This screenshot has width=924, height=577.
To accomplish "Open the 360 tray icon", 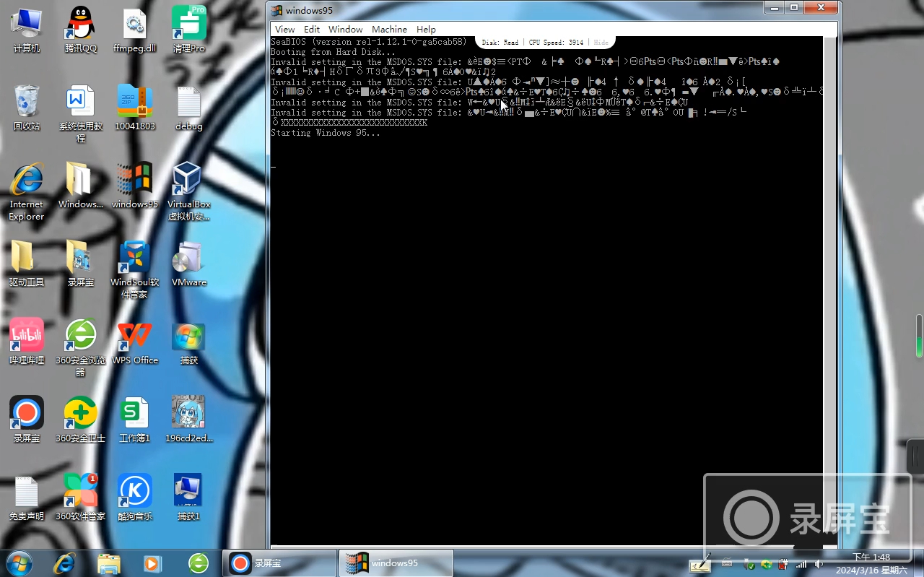I will [x=766, y=564].
